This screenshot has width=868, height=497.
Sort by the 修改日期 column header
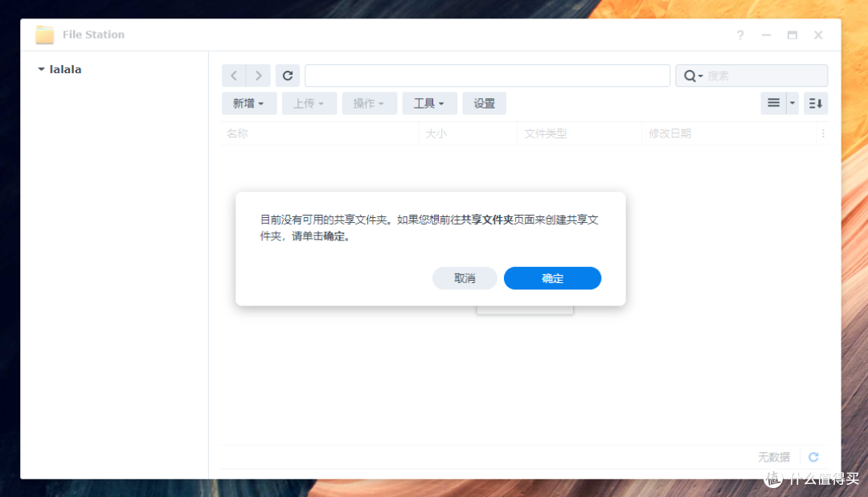coord(730,133)
